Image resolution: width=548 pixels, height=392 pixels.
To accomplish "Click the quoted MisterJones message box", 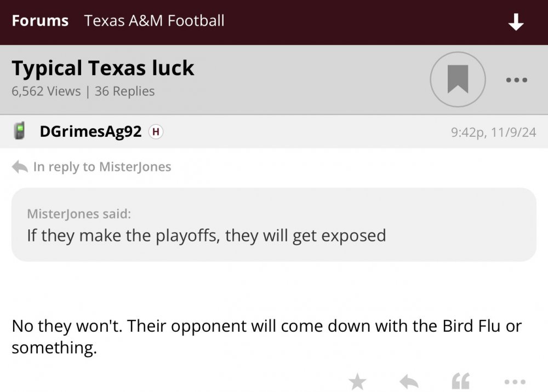I will [274, 224].
